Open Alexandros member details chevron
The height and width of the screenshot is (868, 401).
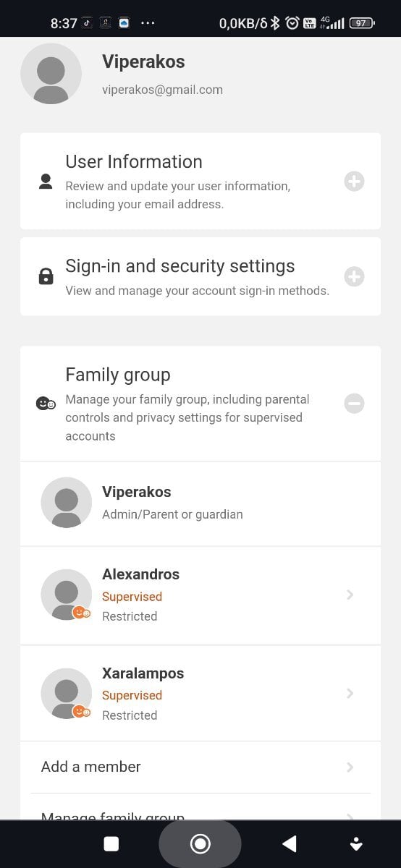click(350, 595)
